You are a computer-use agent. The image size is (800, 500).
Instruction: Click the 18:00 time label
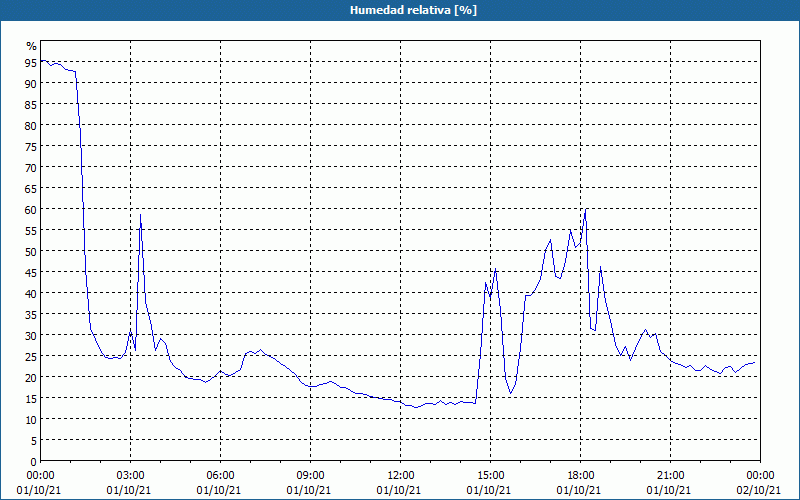580,476
